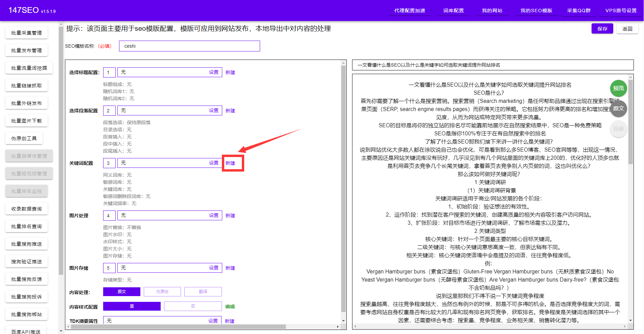Click 设置 in 关键词配置 row
The image size is (644, 334).
pyautogui.click(x=213, y=163)
